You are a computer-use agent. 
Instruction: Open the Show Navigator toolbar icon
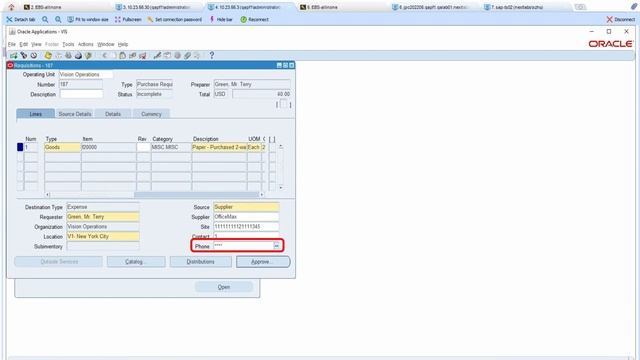pyautogui.click(x=33, y=56)
